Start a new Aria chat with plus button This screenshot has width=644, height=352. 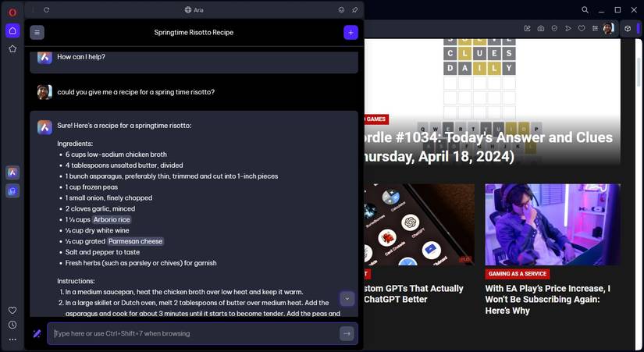point(350,33)
